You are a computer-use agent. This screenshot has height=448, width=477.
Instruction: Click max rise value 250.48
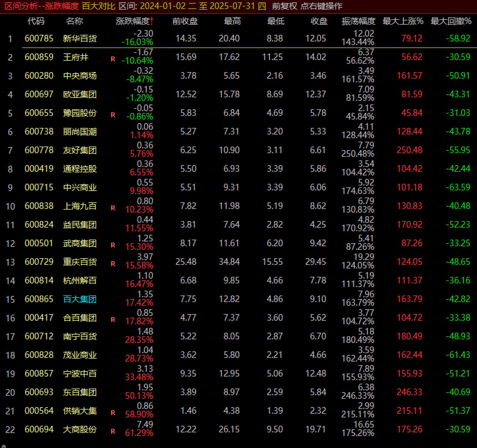[409, 150]
